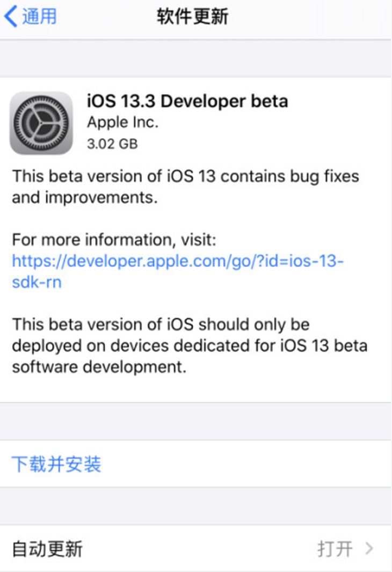Select the 软件更新 page title
This screenshot has height=572, width=392.
pos(192,17)
